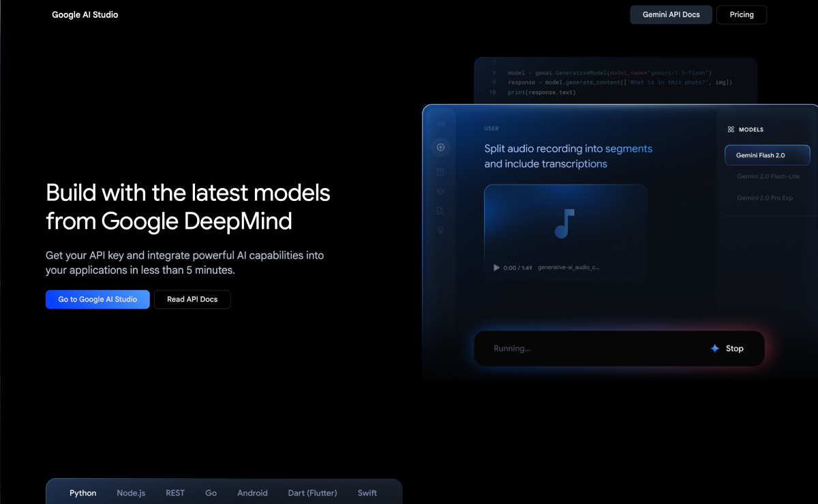The width and height of the screenshot is (818, 504).
Task: Click the 'Get your API key' description
Action: click(185, 262)
